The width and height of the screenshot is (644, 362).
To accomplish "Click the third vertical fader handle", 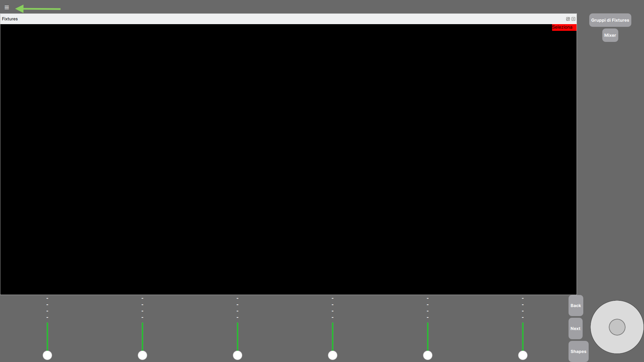I will click(237, 355).
